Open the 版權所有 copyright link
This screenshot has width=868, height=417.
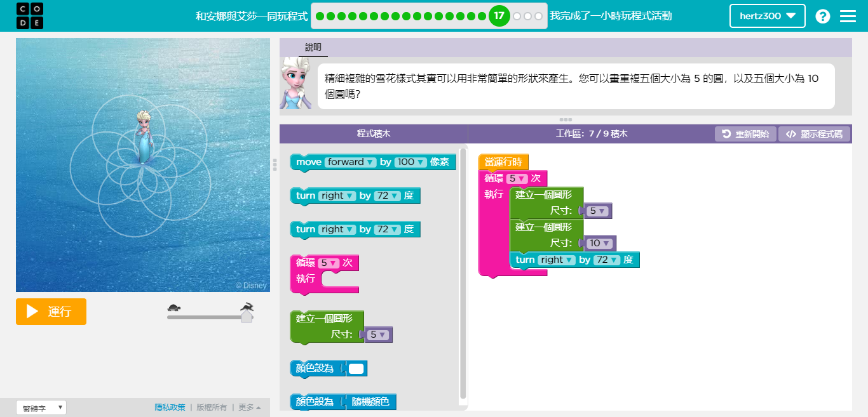[212, 407]
